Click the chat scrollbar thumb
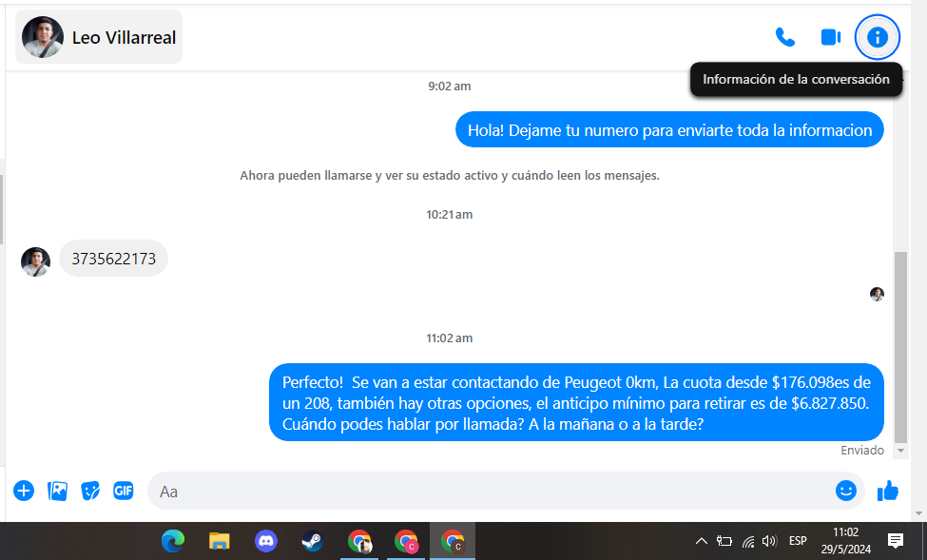 coord(900,347)
